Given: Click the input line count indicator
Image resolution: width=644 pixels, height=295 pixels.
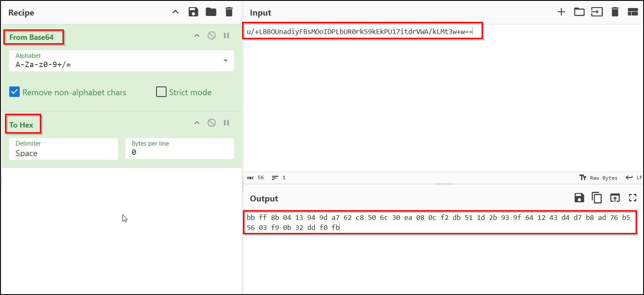Looking at the screenshot, I should [279, 178].
